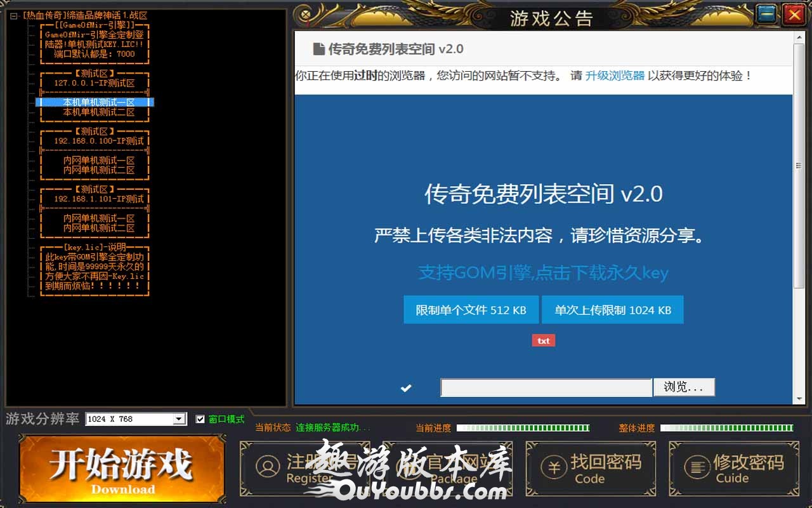This screenshot has width=812, height=508.
Task: Open the 升级浏览器 link
Action: 614,76
